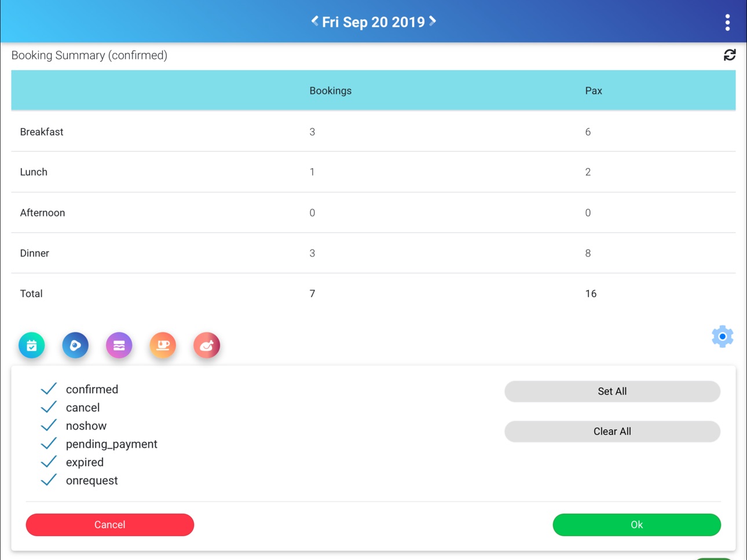Go to next day arrow
Viewport: 747px width, 560px height.
(433, 21)
